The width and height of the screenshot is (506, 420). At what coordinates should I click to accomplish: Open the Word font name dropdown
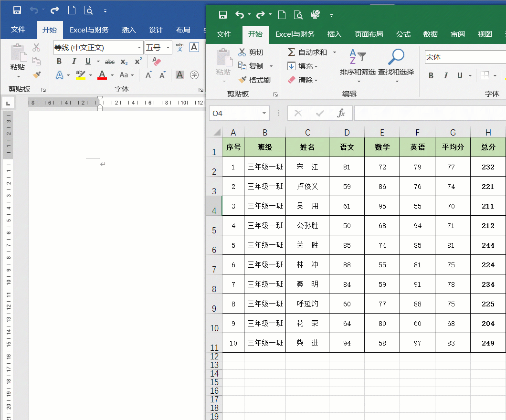point(139,48)
